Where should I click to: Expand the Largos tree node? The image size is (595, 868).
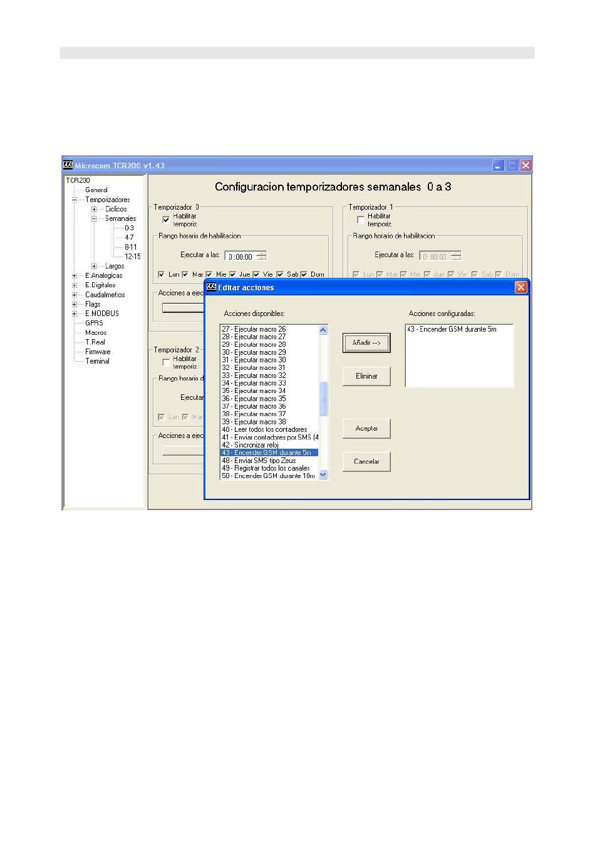(94, 266)
